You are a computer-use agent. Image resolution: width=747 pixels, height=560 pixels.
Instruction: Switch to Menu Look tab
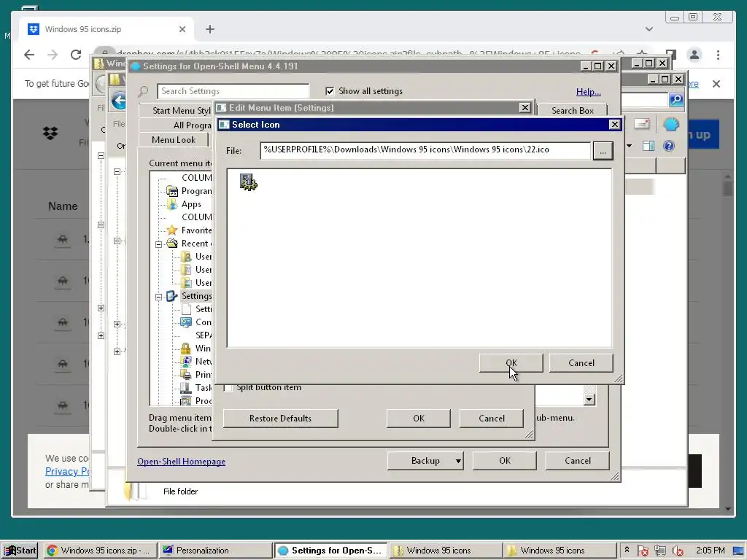click(174, 140)
